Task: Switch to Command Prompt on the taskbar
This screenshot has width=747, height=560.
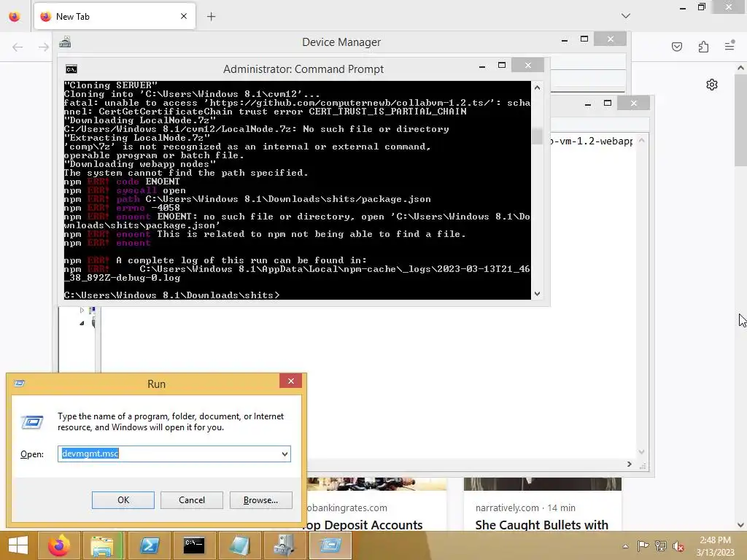Action: pyautogui.click(x=194, y=545)
